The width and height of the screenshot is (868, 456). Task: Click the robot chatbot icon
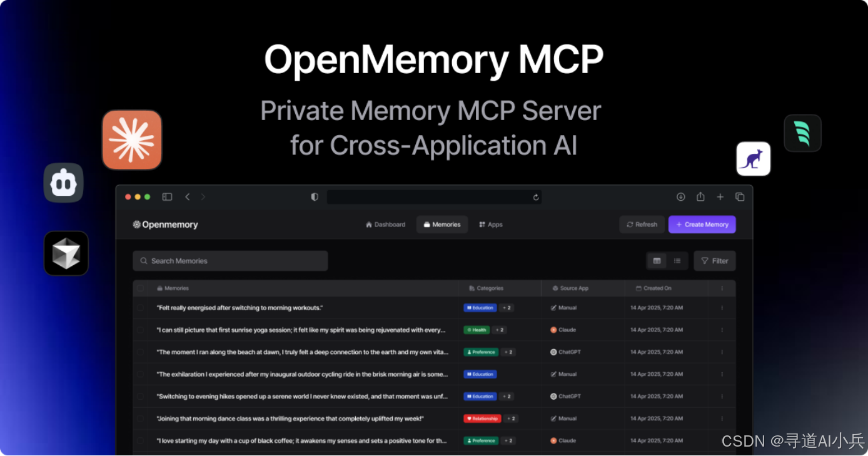click(x=63, y=183)
